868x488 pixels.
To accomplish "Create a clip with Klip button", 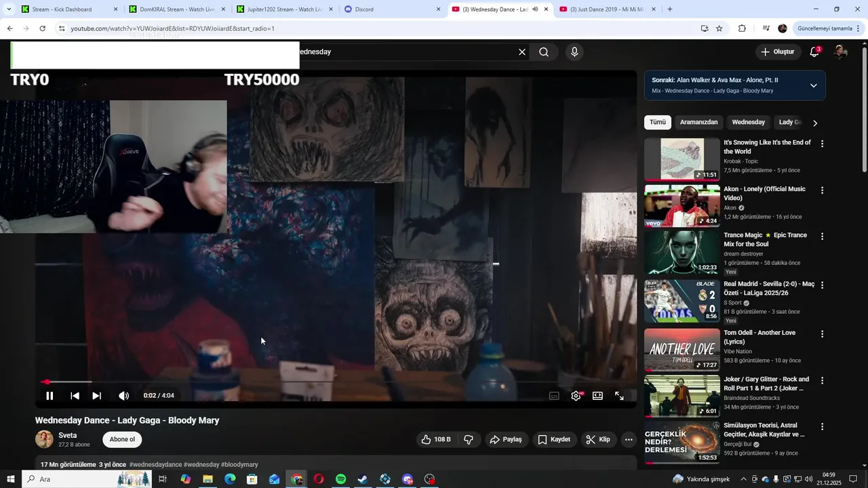I will click(x=598, y=439).
